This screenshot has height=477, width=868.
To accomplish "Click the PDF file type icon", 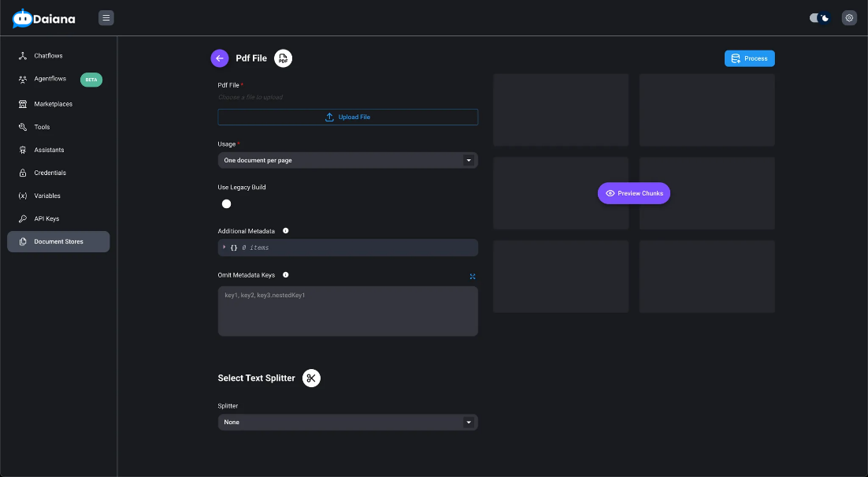I will point(283,58).
